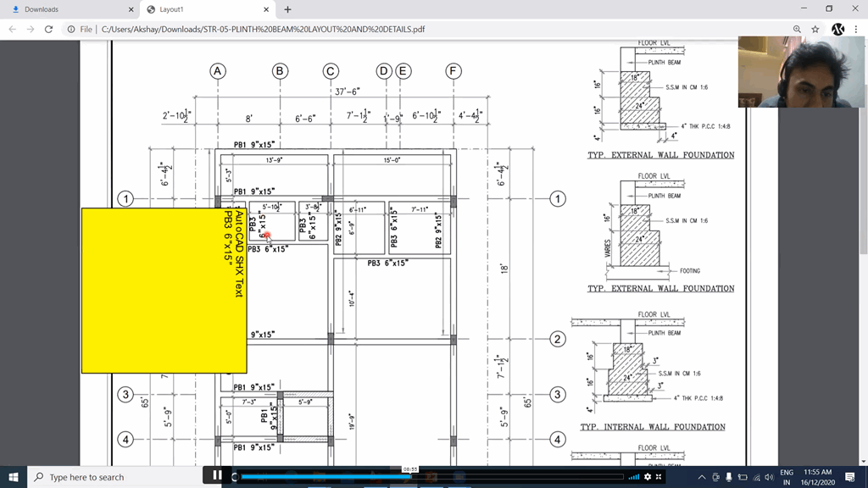Image resolution: width=868 pixels, height=488 pixels.
Task: Open the clock showing 11:55 AM
Action: [818, 477]
